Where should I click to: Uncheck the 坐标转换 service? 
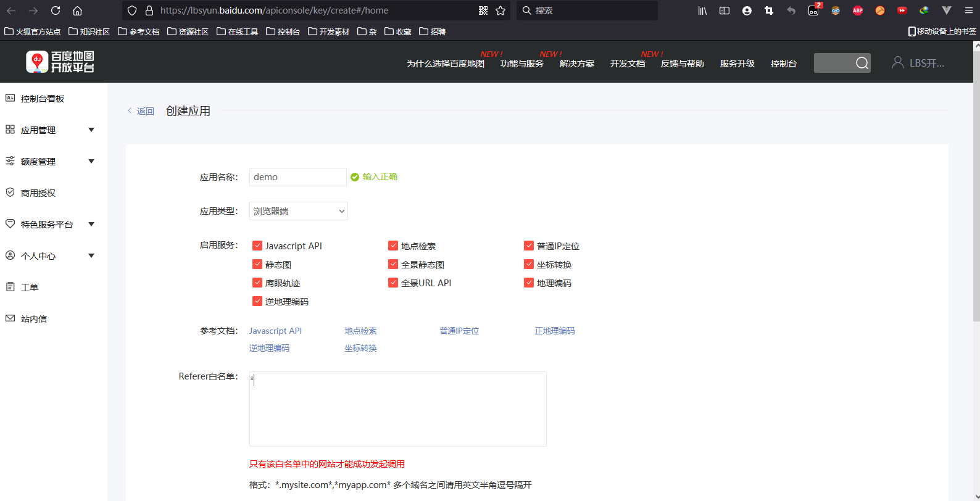529,264
